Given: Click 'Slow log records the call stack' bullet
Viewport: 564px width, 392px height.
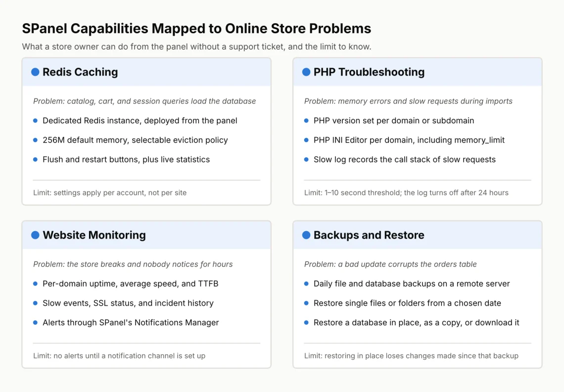Looking at the screenshot, I should (x=405, y=159).
